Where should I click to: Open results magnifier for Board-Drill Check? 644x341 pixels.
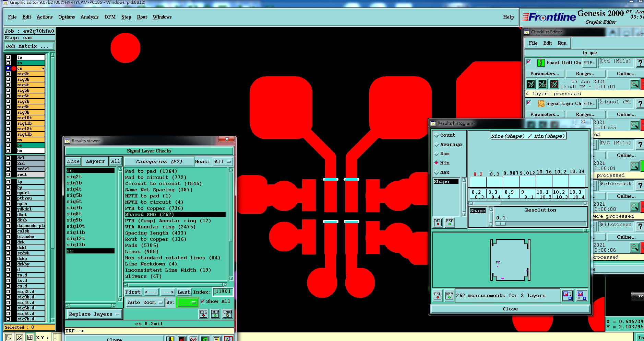635,84
